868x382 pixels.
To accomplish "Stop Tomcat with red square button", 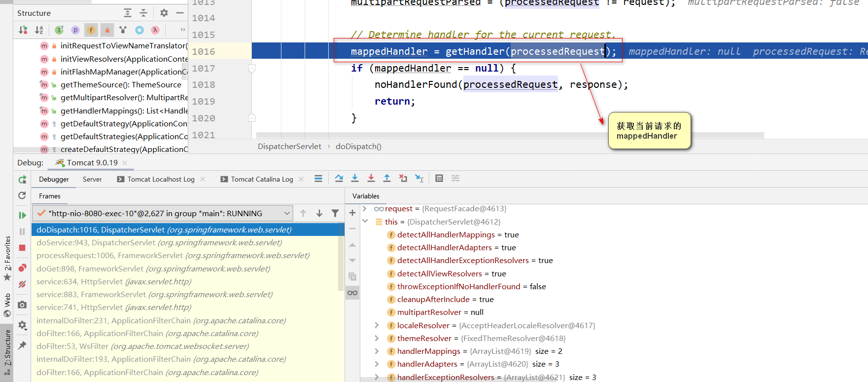I will click(22, 248).
